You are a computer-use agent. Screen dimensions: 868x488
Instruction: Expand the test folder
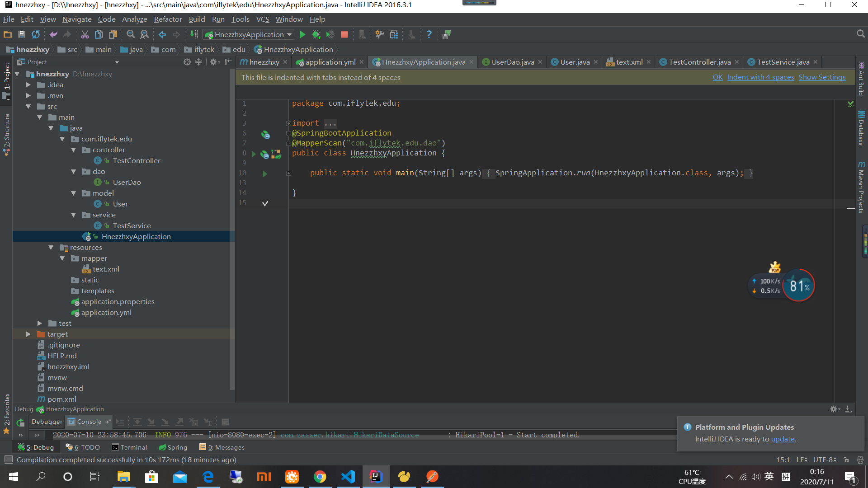pyautogui.click(x=39, y=323)
